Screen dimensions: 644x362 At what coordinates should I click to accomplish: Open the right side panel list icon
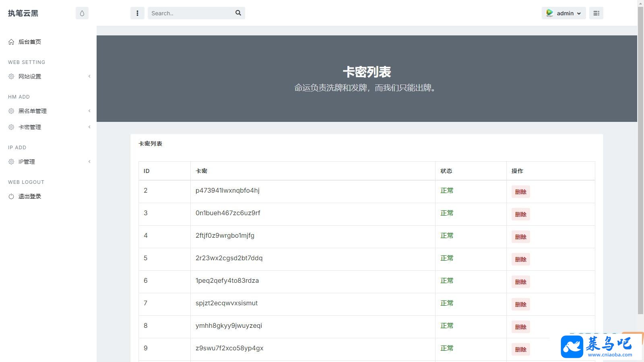(596, 13)
